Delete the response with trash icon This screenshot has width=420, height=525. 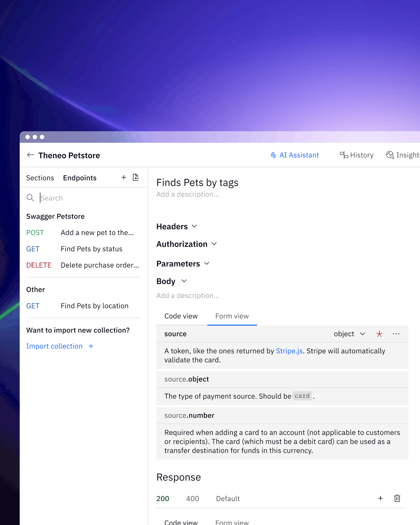(397, 498)
